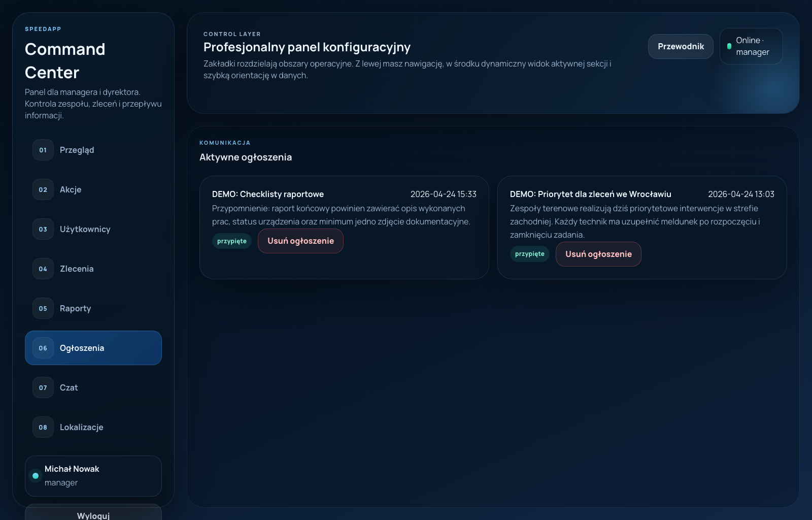Select the Raporty icon 05
This screenshot has height=520, width=812.
pos(43,308)
